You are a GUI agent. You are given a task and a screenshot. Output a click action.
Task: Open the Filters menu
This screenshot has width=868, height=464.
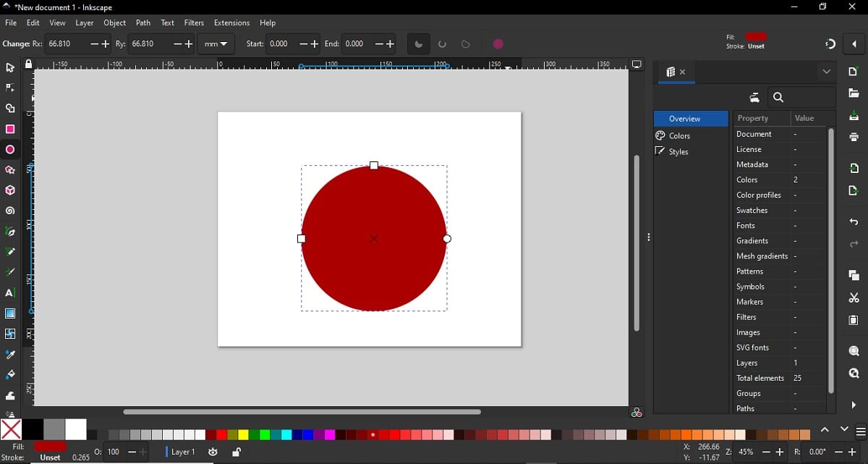pyautogui.click(x=194, y=22)
